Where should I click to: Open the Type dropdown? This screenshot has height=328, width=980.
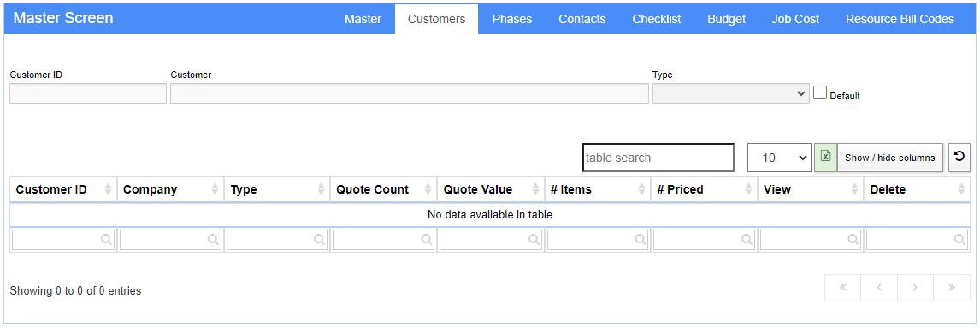pyautogui.click(x=730, y=93)
